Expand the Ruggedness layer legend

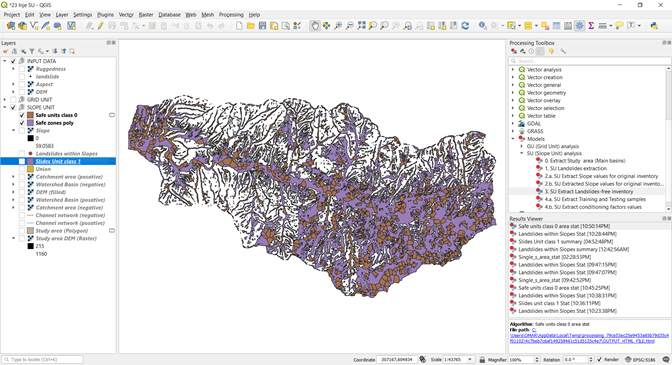(x=13, y=69)
